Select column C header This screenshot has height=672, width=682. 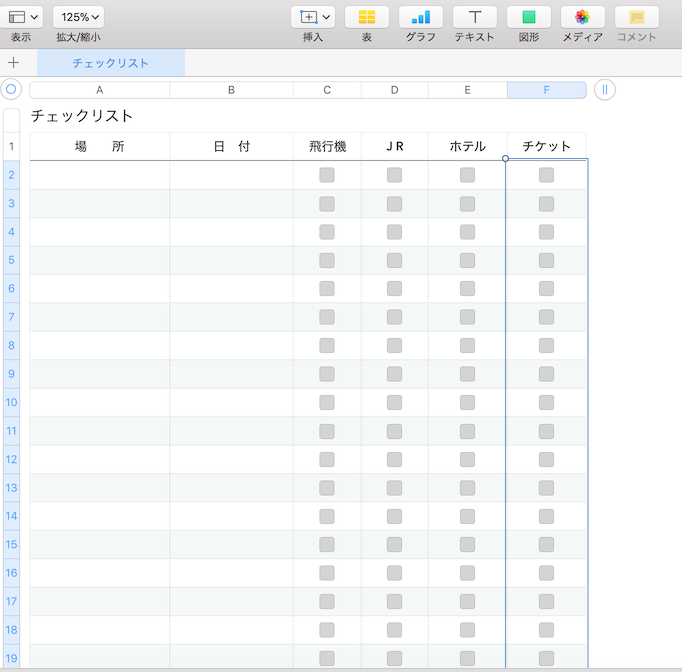pyautogui.click(x=327, y=90)
